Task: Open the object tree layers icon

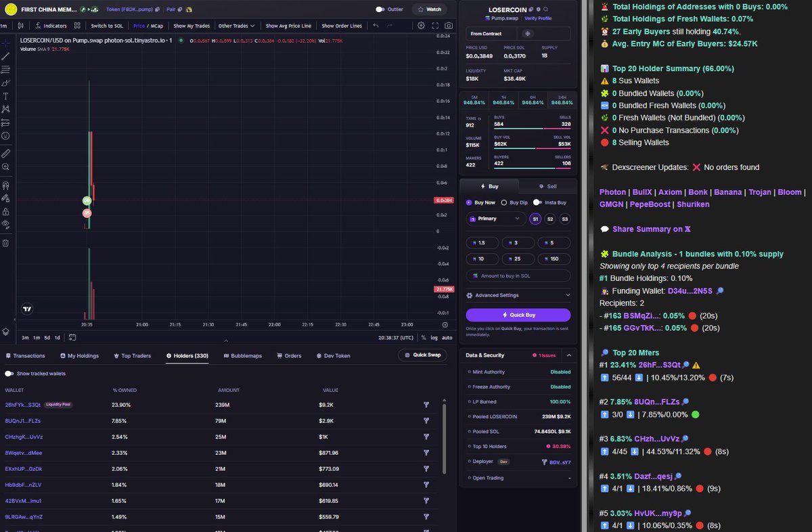Action: (x=5, y=332)
